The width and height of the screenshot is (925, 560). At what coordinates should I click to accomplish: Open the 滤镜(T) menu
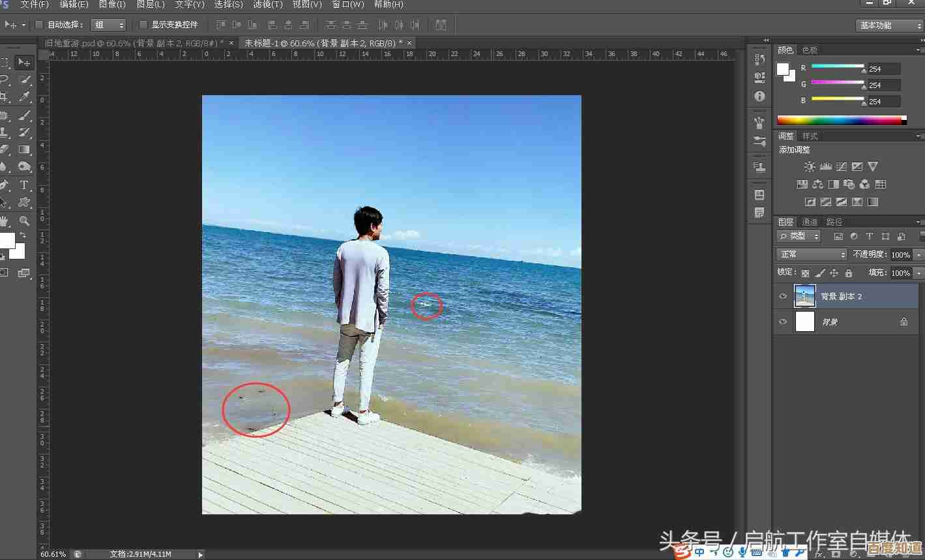[267, 5]
